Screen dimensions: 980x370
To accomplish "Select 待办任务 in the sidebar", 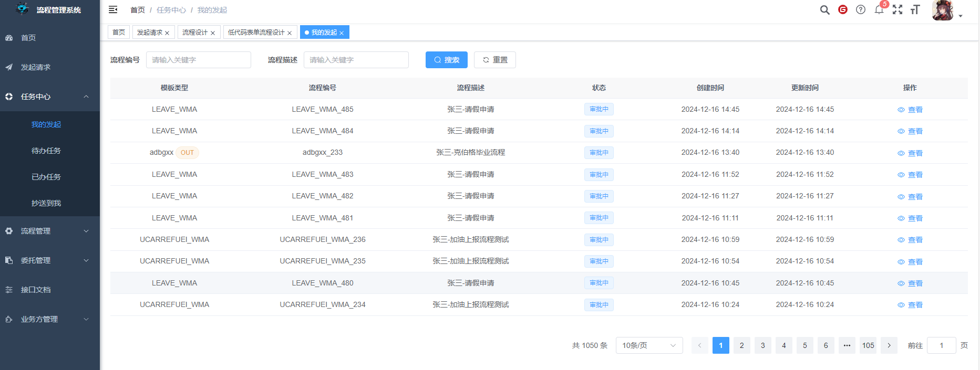I will (46, 151).
